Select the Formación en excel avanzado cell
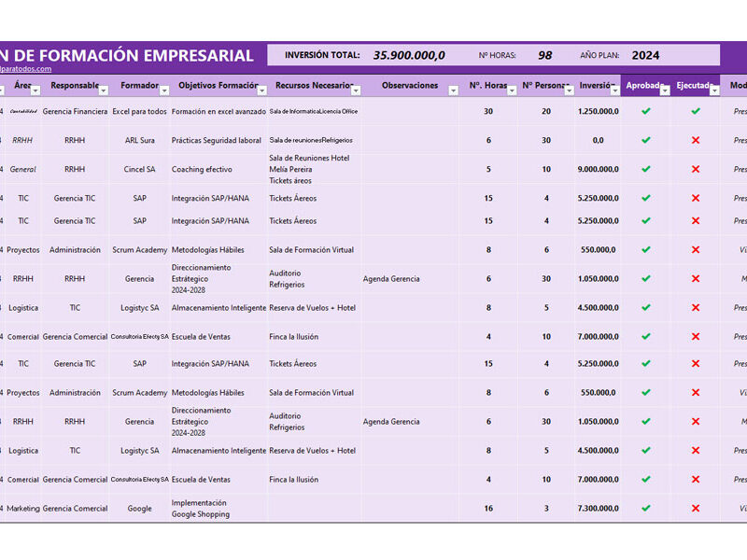Image resolution: width=747 pixels, height=560 pixels. pyautogui.click(x=218, y=111)
